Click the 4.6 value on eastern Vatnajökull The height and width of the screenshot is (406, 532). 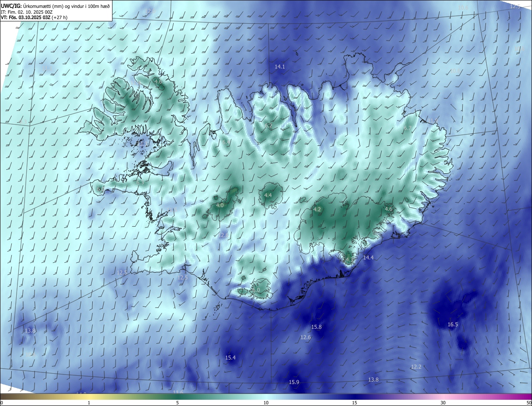(389, 209)
